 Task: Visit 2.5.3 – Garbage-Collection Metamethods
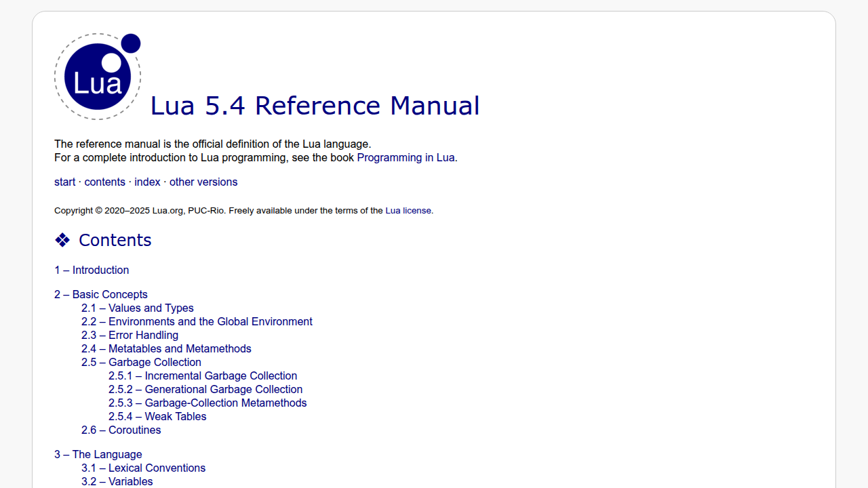point(208,403)
